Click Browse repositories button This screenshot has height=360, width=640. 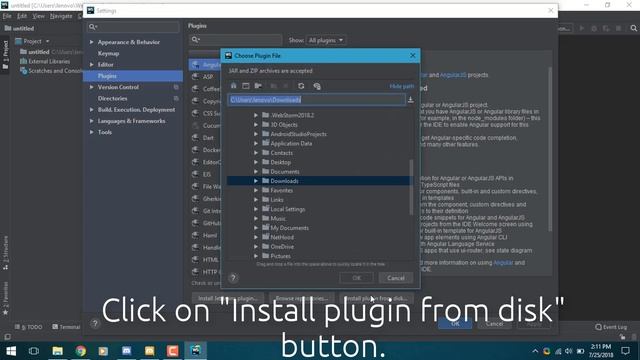tap(302, 298)
